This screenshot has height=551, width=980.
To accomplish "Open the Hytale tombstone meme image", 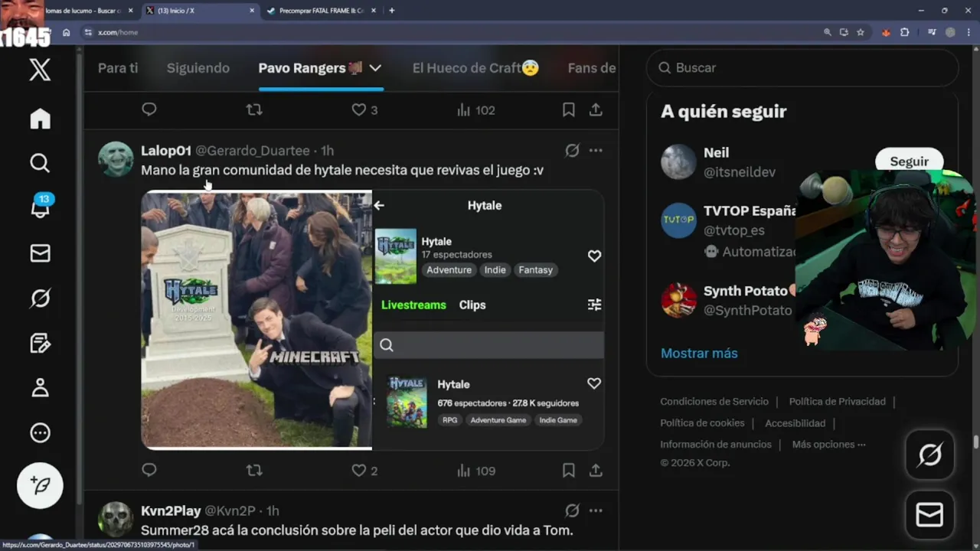I will tap(256, 320).
